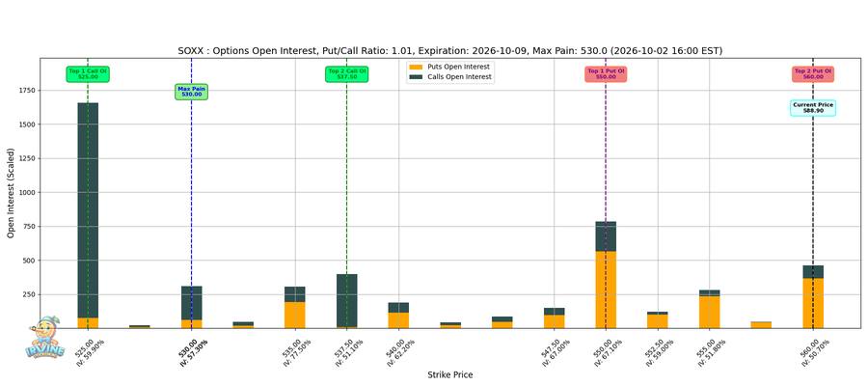Click the '530.00 IV: 57.30%' strike label
868x386 pixels.
point(192,352)
